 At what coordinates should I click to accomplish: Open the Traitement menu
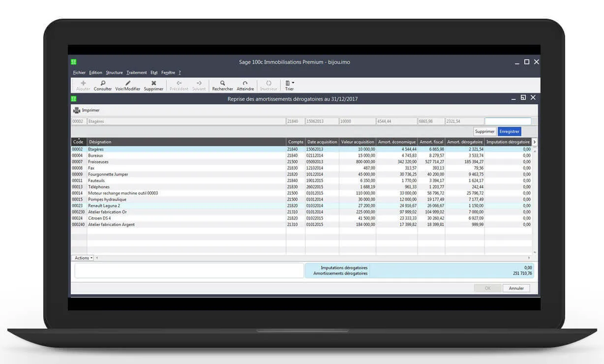click(136, 73)
